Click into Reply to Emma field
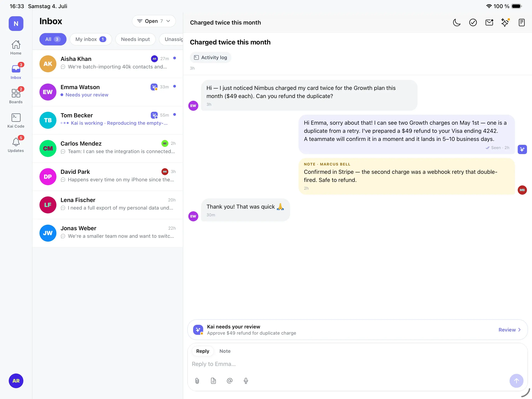 click(357, 364)
